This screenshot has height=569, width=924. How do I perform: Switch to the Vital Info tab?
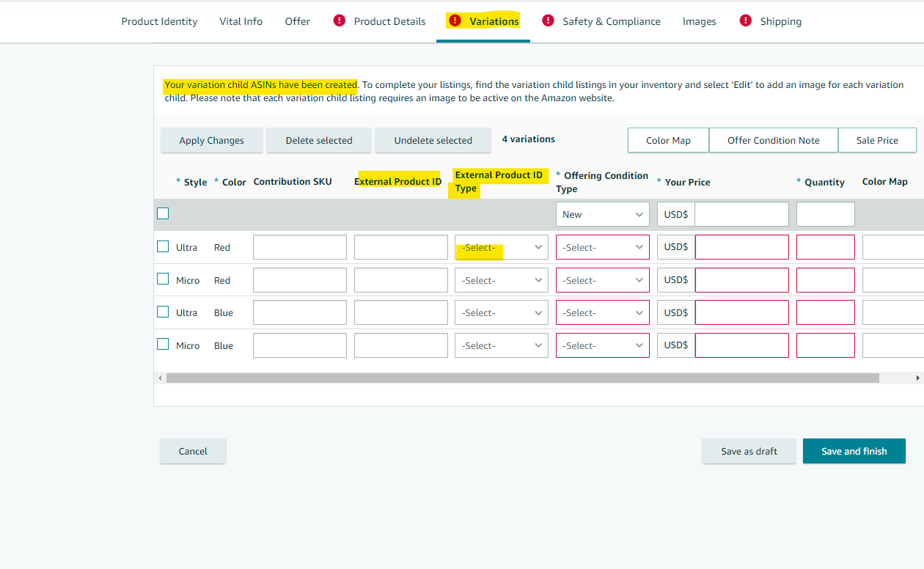pyautogui.click(x=241, y=21)
